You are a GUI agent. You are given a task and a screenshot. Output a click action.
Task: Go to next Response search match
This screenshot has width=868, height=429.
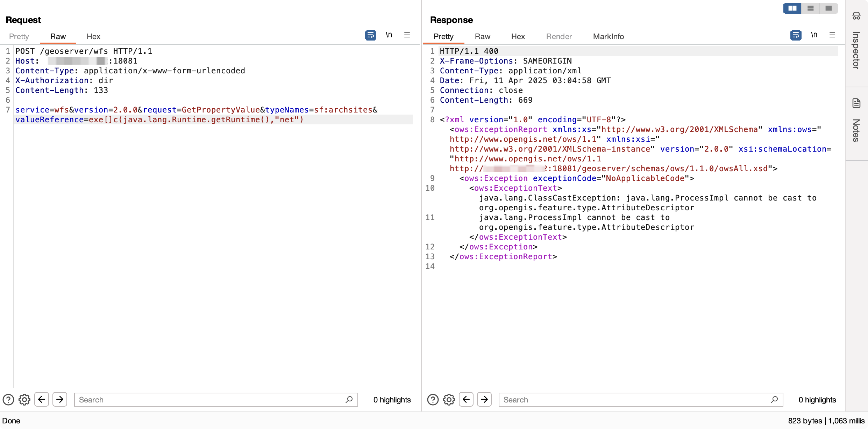484,399
